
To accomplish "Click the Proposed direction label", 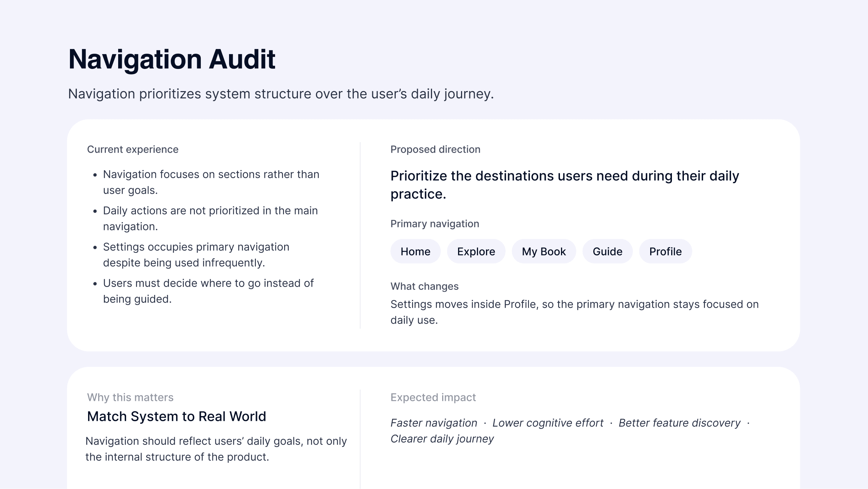I will pyautogui.click(x=435, y=149).
